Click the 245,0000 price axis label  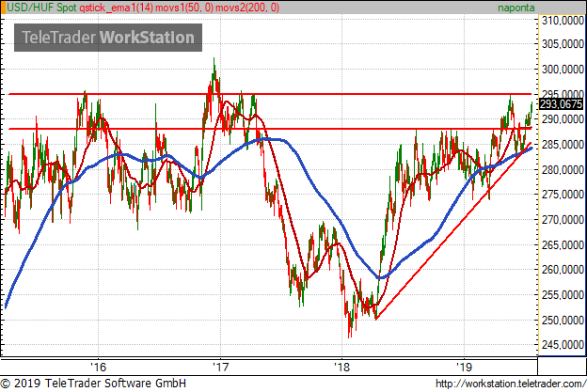click(563, 345)
